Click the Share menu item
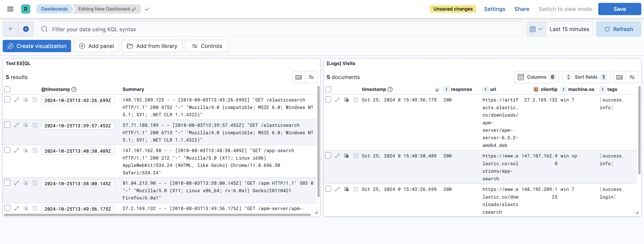 [522, 9]
